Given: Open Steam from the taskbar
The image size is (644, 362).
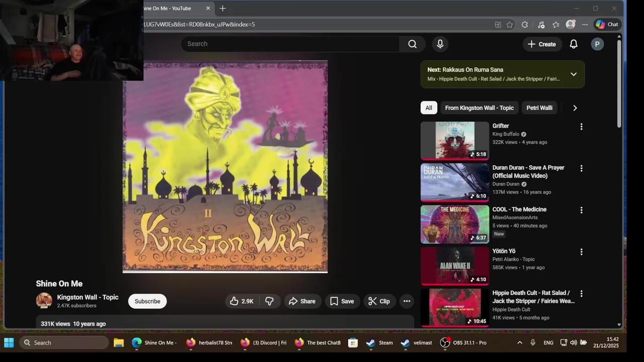Looking at the screenshot, I should pos(380,343).
